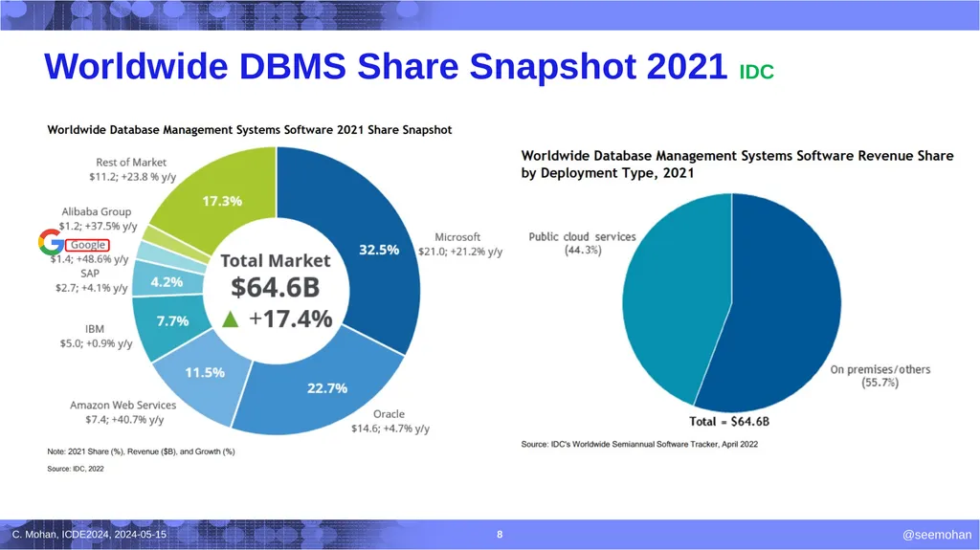Click the C. Mohan, ICDE2024 footer text
Screen dimensions: 980x550
89,535
